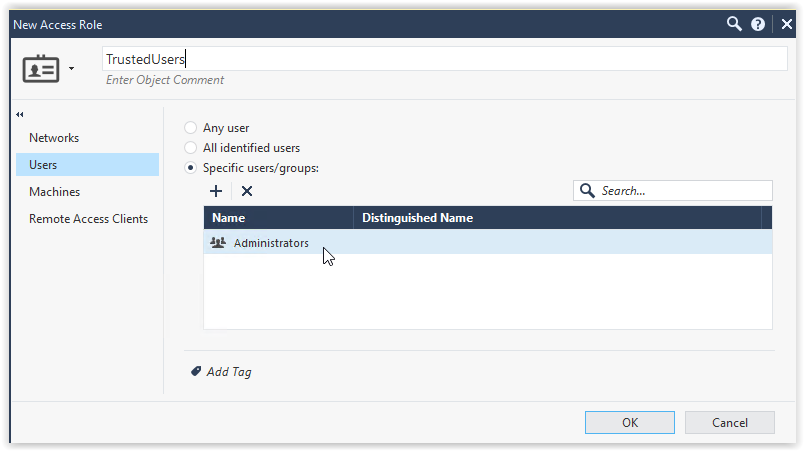The height and width of the screenshot is (451, 804).
Task: Go to Remote Access Clients section
Action: (x=88, y=219)
